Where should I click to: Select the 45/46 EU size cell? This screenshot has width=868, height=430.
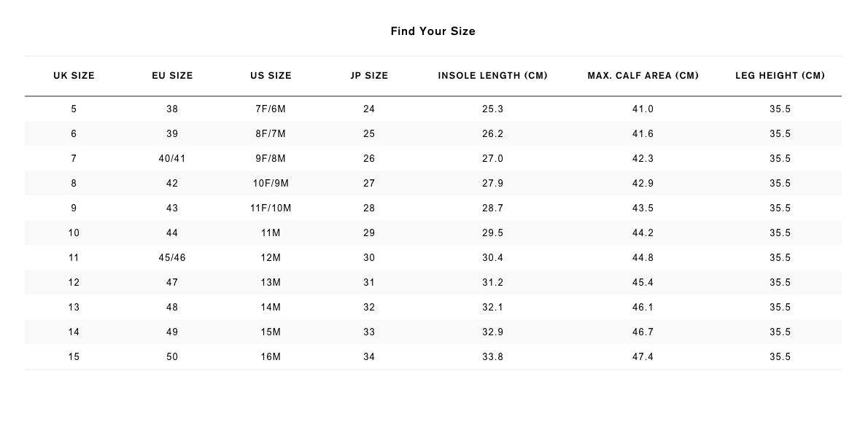coord(172,258)
